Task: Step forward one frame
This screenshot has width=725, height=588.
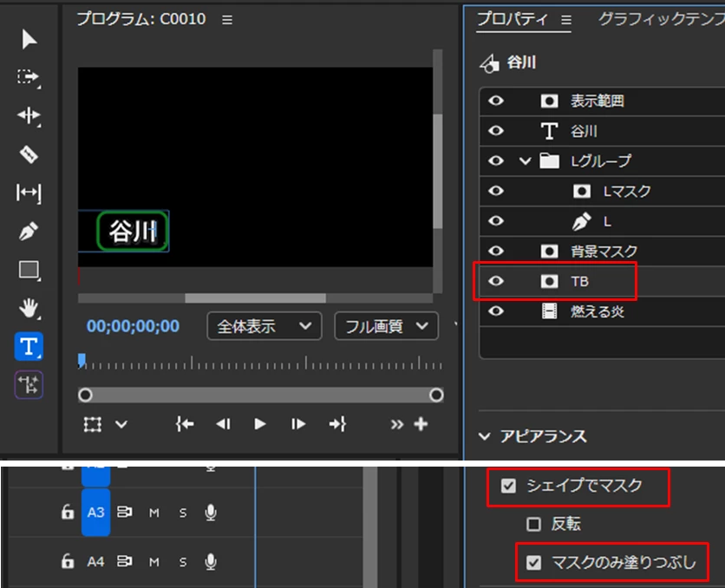Action: (x=298, y=424)
